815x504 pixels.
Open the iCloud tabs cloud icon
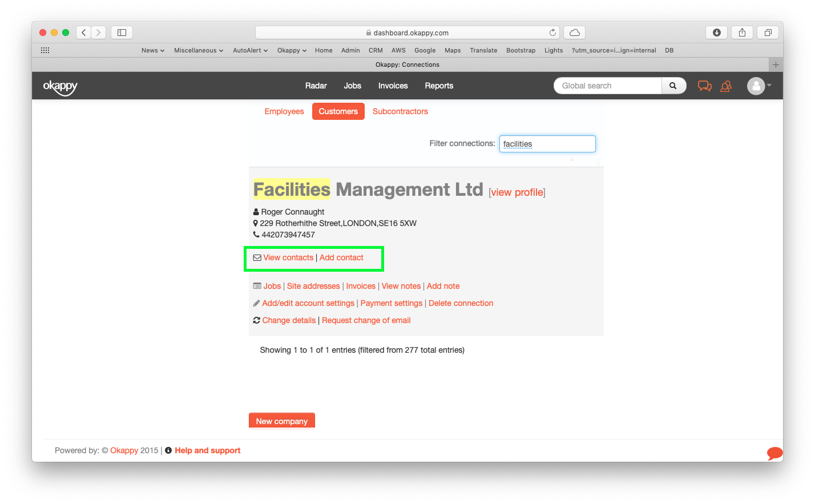[x=575, y=33]
